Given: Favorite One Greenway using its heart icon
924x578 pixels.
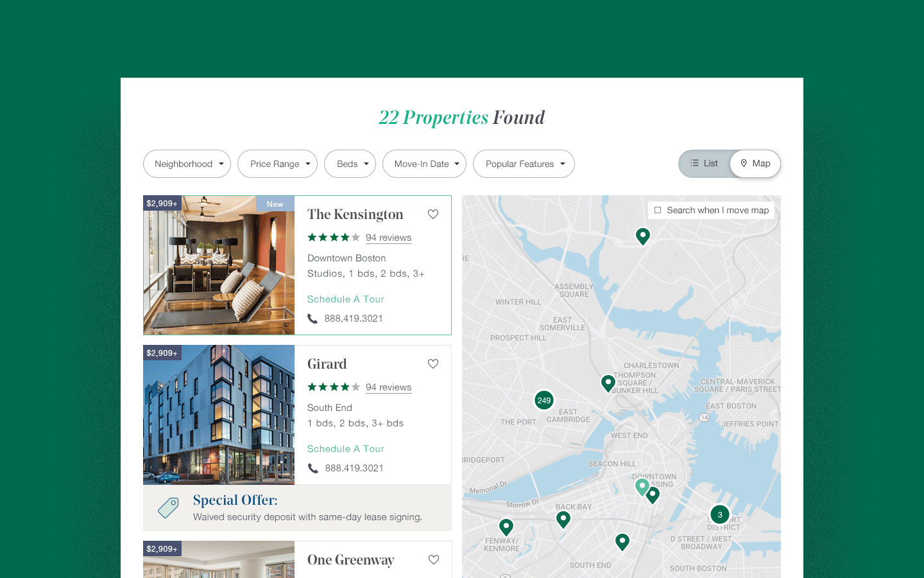Looking at the screenshot, I should [x=434, y=559].
